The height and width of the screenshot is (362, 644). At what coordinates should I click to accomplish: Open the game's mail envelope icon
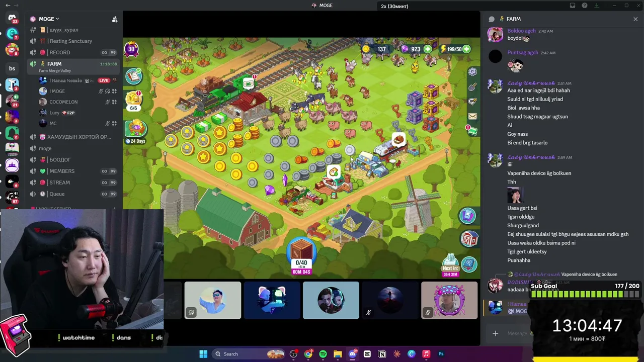[472, 116]
